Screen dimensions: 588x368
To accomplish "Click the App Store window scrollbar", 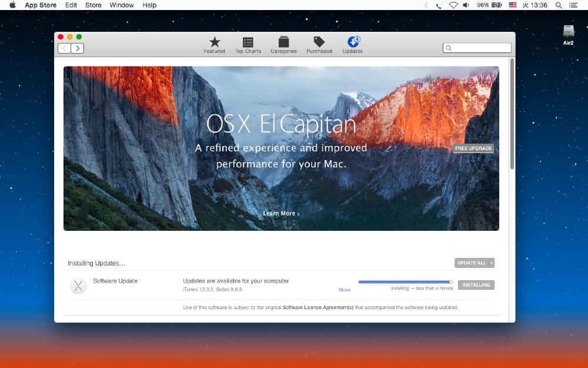I will click(x=512, y=114).
